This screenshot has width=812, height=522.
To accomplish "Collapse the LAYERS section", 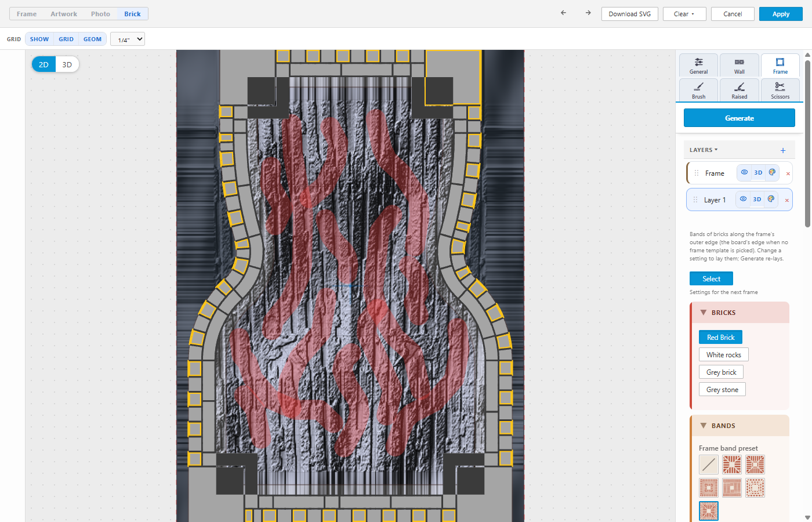I will click(704, 150).
